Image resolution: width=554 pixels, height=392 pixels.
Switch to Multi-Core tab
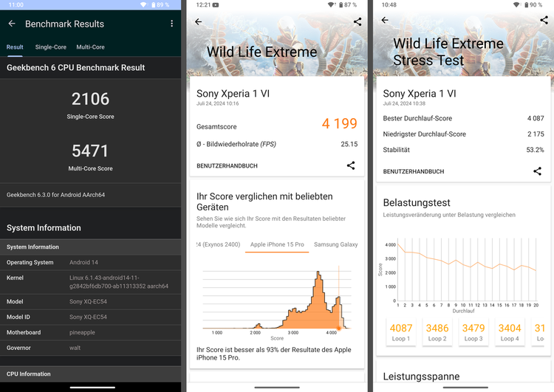click(90, 47)
